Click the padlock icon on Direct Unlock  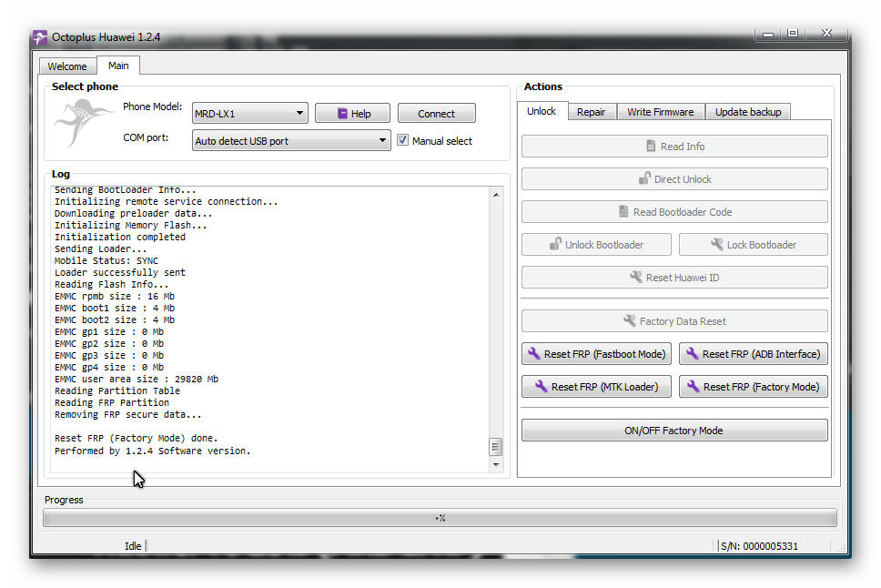(x=644, y=178)
